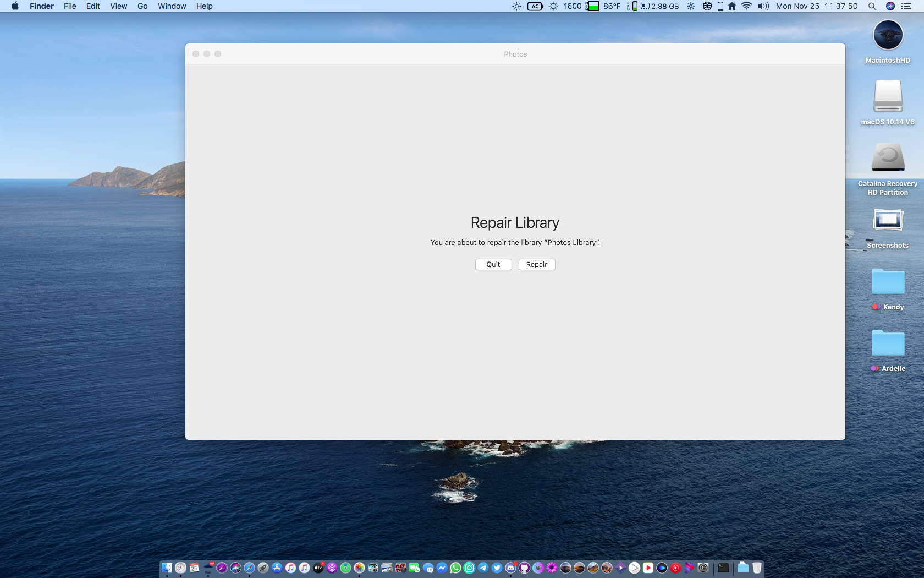The image size is (924, 578).
Task: Open the Podcasts app in the Dock
Action: [x=332, y=568]
